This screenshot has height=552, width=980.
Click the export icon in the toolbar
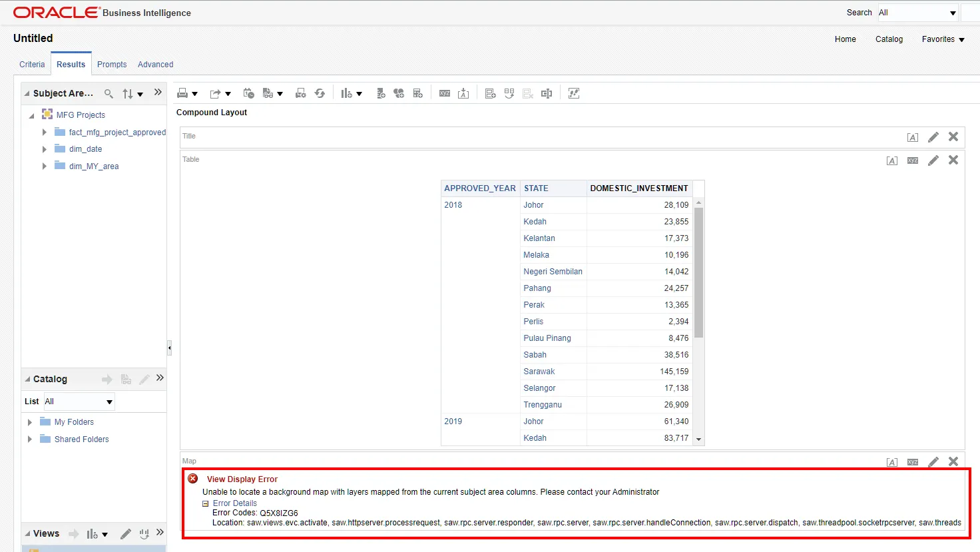[x=215, y=94]
